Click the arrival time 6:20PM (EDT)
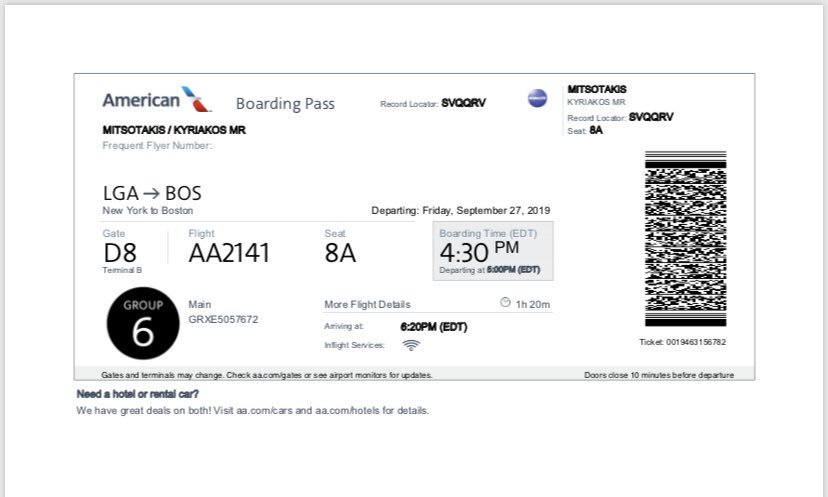The image size is (828, 497). 434,326
